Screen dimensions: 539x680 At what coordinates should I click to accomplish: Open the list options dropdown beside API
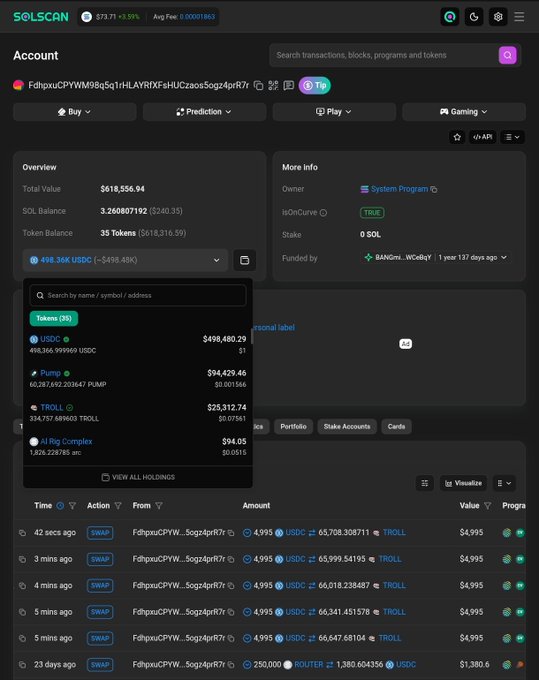pos(513,137)
